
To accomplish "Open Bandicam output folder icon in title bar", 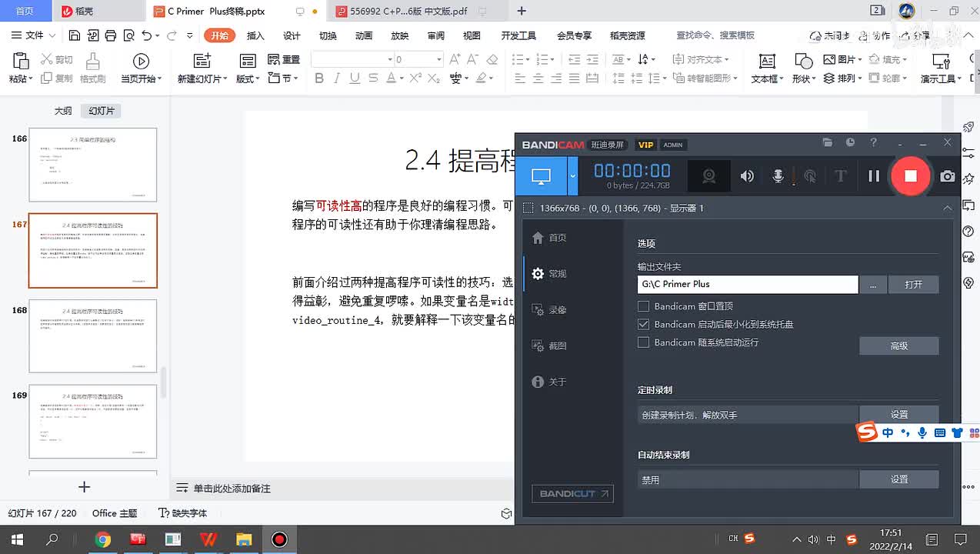I will click(828, 143).
